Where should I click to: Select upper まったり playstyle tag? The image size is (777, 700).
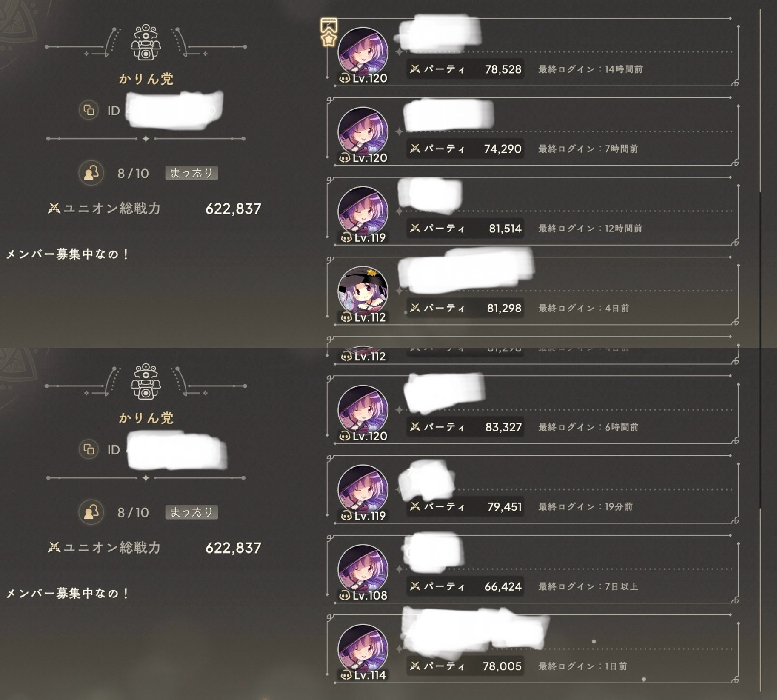pos(191,173)
